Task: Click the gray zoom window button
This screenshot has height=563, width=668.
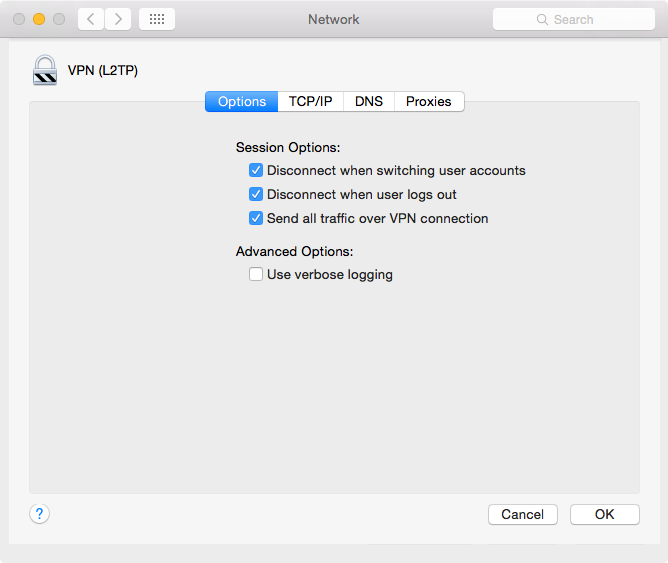Action: tap(59, 19)
